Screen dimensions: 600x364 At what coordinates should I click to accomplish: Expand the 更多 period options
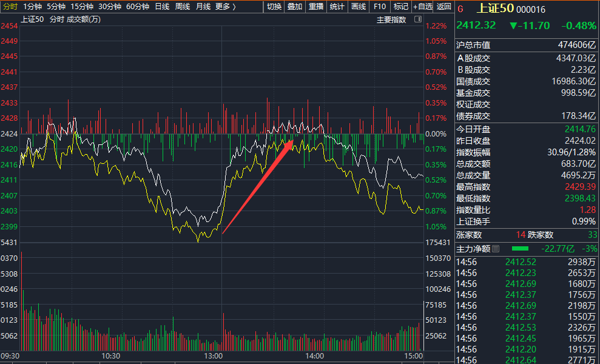(225, 7)
